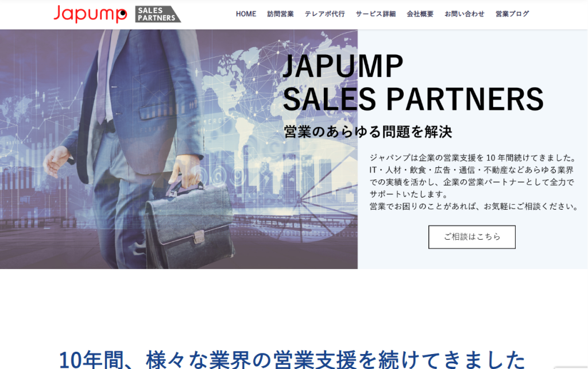This screenshot has height=369, width=588.
Task: Click お問い合わせ in the header
Action: point(464,14)
